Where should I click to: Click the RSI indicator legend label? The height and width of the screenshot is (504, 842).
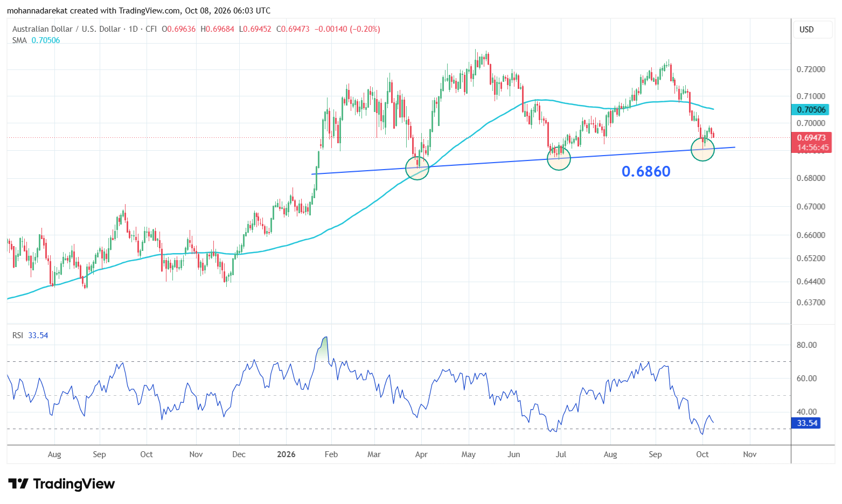(x=18, y=335)
